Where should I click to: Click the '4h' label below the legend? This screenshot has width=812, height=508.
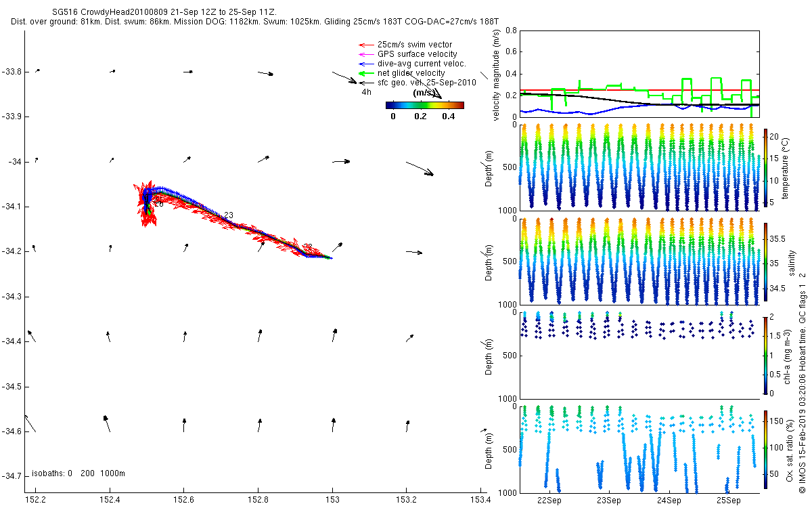pos(366,92)
